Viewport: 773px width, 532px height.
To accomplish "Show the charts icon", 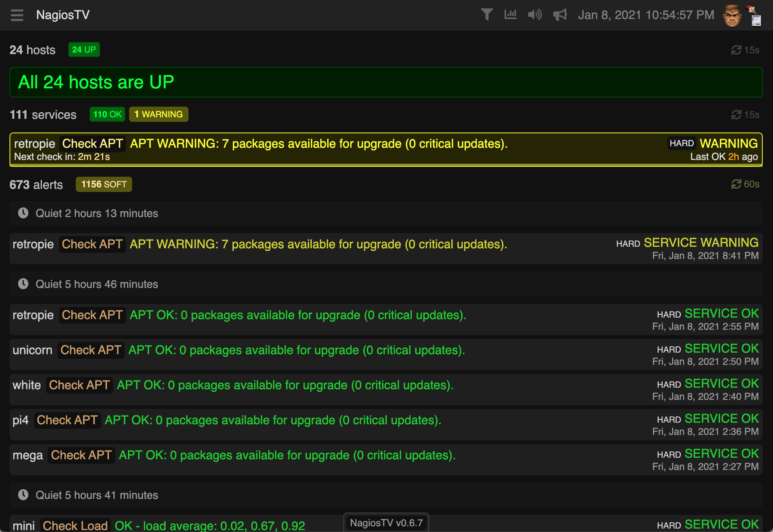I will (510, 15).
